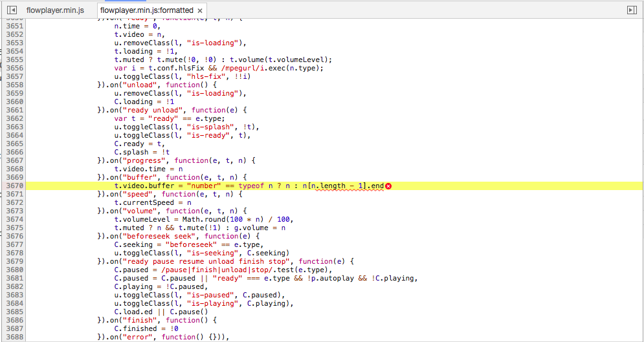644x342 pixels.
Task: Click the "is-paused" string on line 3683
Action: [x=210, y=295]
